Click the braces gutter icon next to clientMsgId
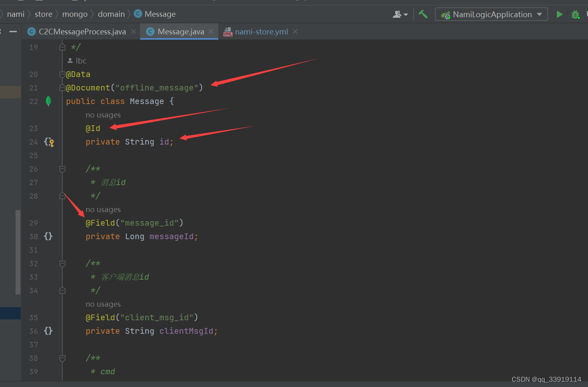Viewport: 588px width, 387px height. (48, 331)
